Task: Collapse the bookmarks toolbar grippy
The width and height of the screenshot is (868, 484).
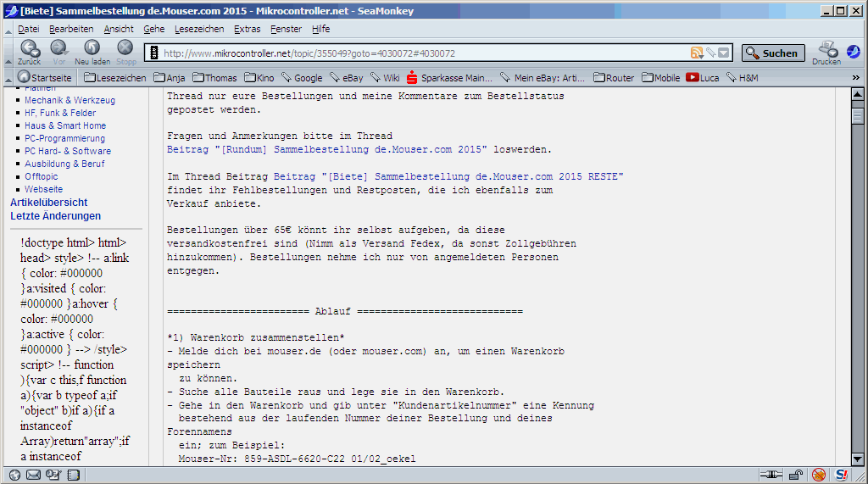Action: [8, 78]
